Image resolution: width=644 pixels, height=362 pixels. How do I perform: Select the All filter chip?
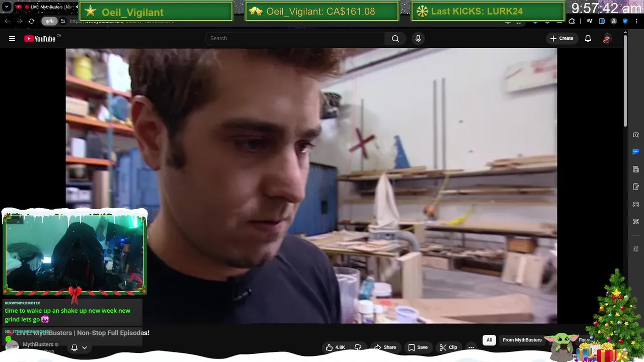coord(489,340)
